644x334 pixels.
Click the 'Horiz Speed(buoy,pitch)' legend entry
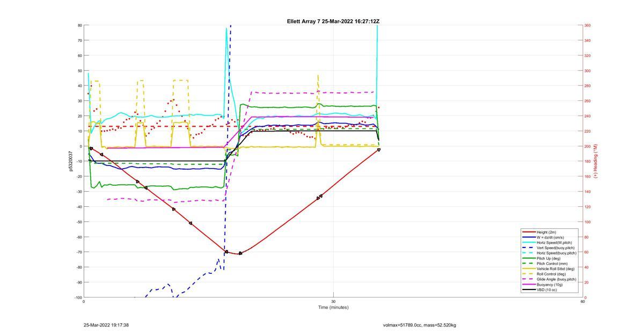click(550, 253)
